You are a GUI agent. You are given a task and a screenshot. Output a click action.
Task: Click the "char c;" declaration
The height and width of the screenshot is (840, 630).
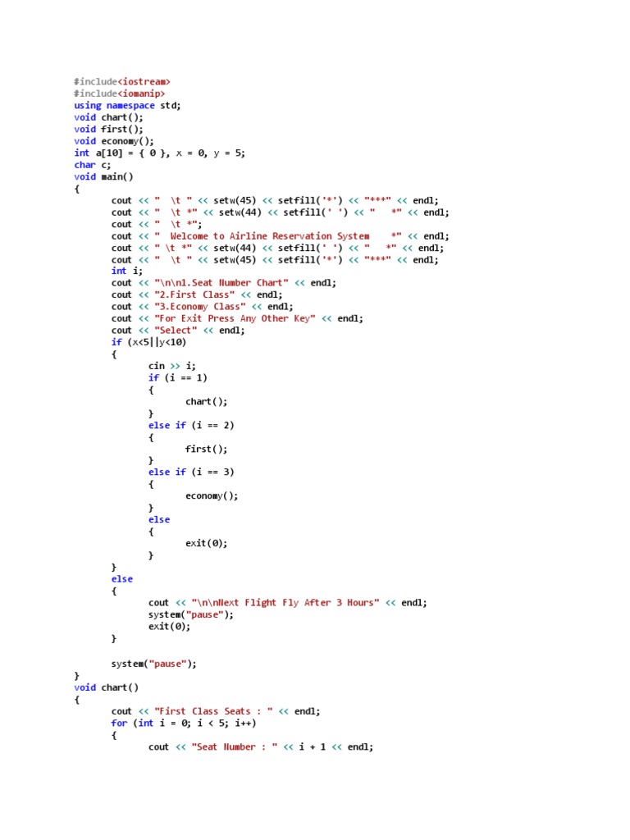(93, 165)
